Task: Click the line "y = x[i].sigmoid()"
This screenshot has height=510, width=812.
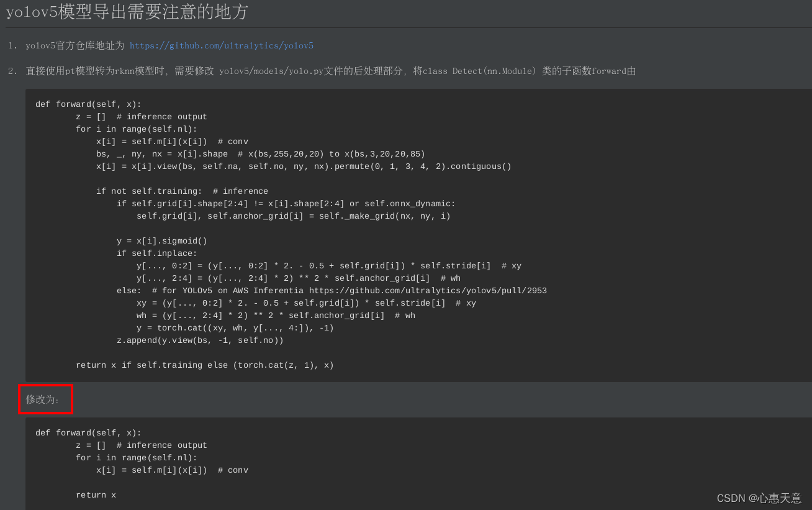Action: [x=162, y=241]
